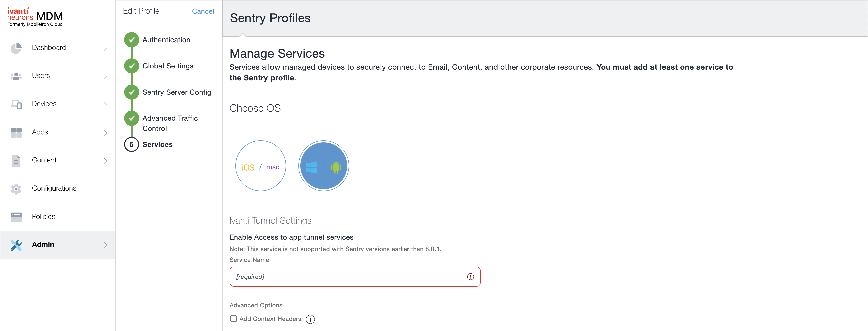868x331 pixels.
Task: Cancel editing the profile
Action: [203, 11]
